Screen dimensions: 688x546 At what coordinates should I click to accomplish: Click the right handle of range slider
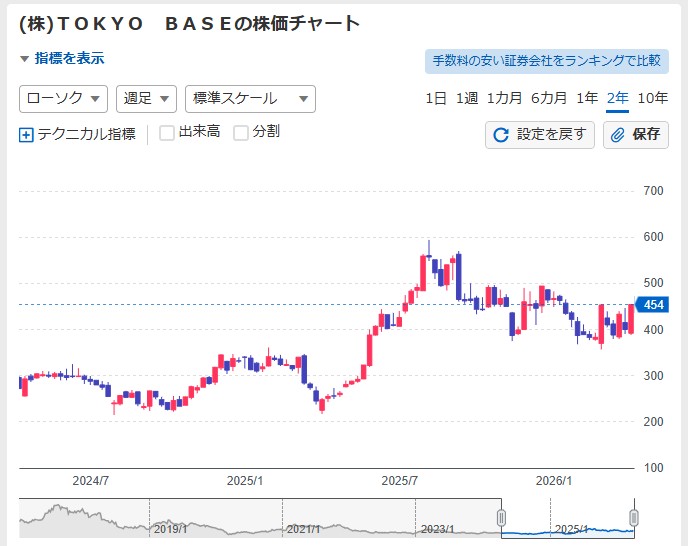coord(632,517)
